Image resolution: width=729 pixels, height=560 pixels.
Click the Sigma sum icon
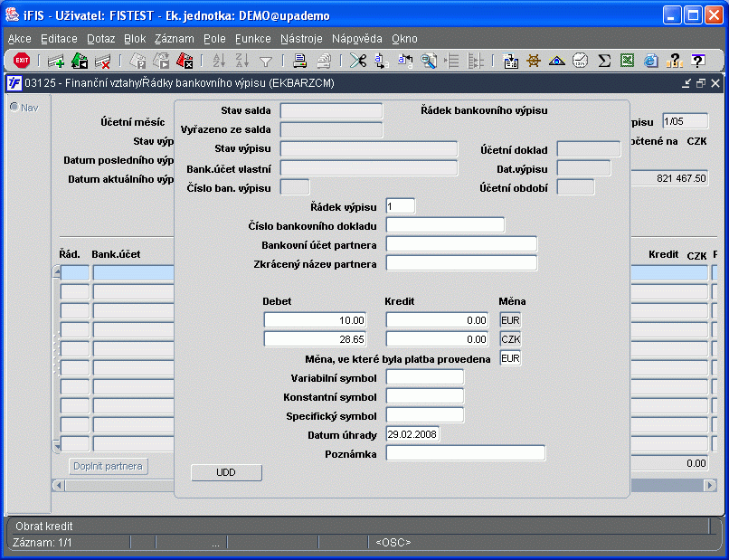pos(604,61)
